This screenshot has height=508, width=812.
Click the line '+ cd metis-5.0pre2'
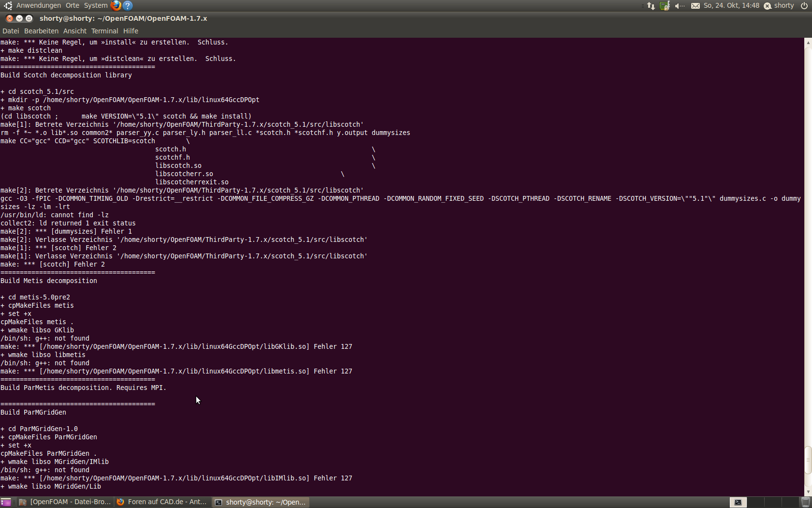35,297
